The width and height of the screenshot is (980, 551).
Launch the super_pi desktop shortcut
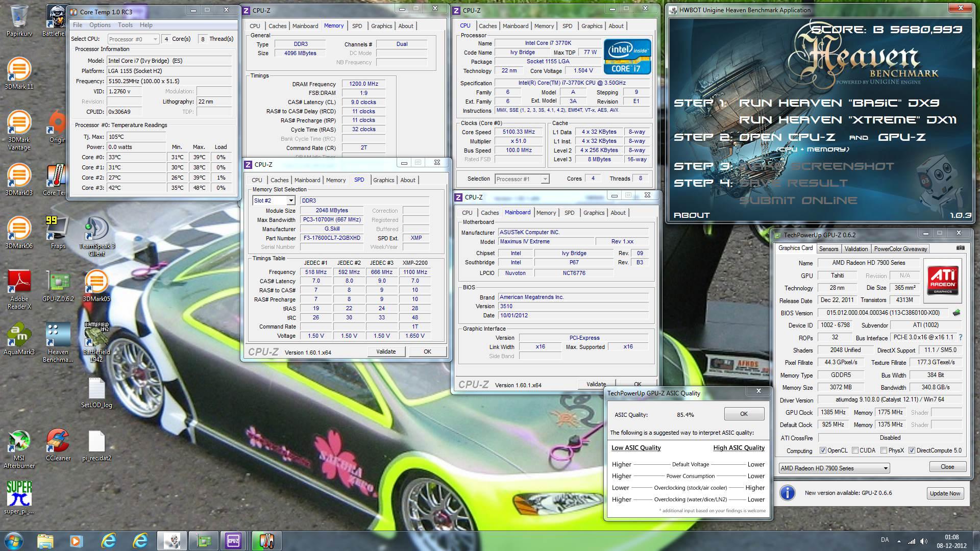tap(19, 497)
